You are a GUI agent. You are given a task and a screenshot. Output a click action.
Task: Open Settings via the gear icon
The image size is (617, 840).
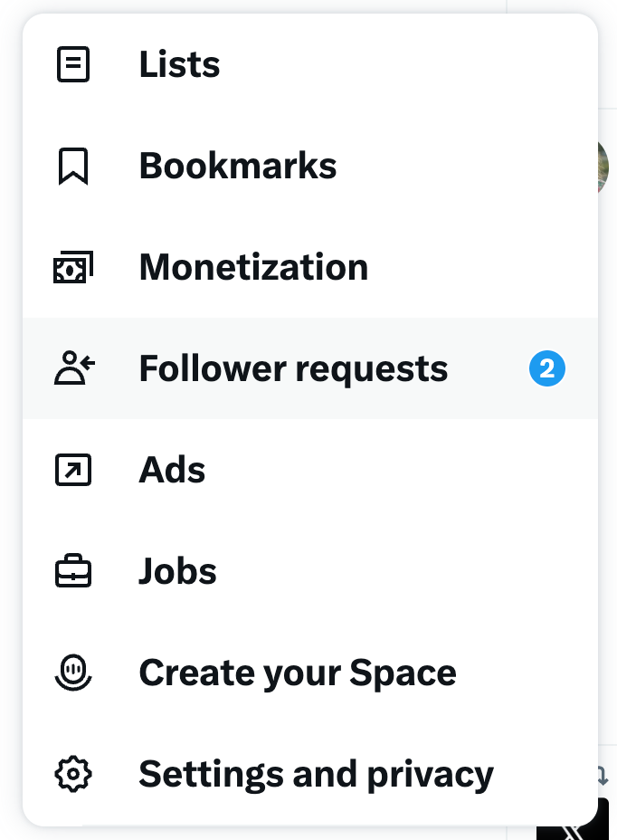[x=73, y=774]
